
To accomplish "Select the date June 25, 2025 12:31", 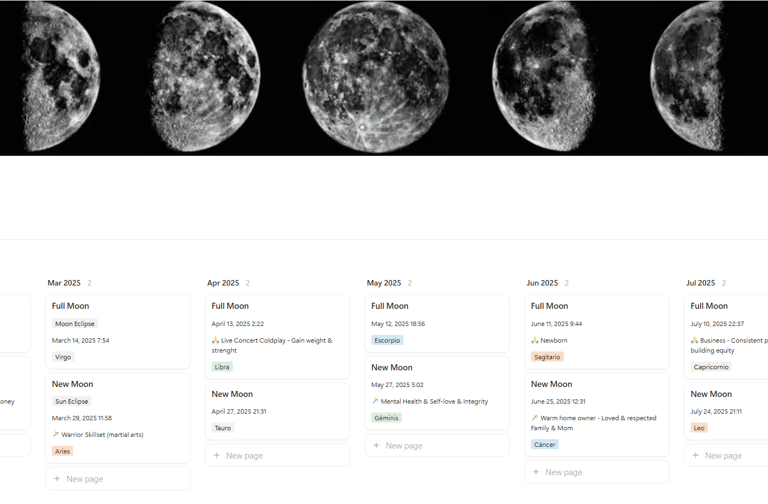I will 558,401.
